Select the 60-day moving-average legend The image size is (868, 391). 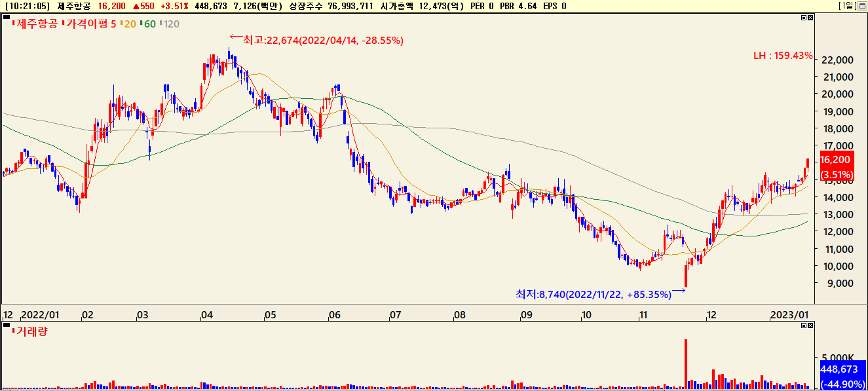click(148, 24)
